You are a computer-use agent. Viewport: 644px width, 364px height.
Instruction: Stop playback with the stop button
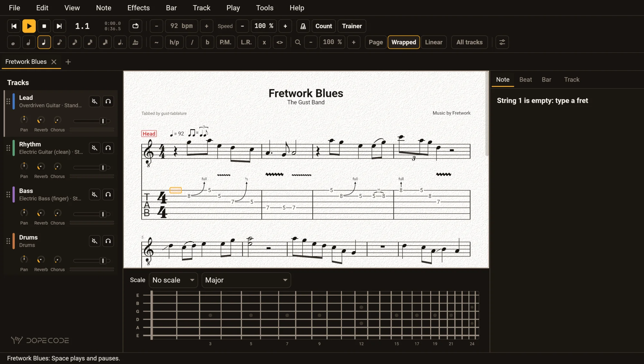coord(44,26)
